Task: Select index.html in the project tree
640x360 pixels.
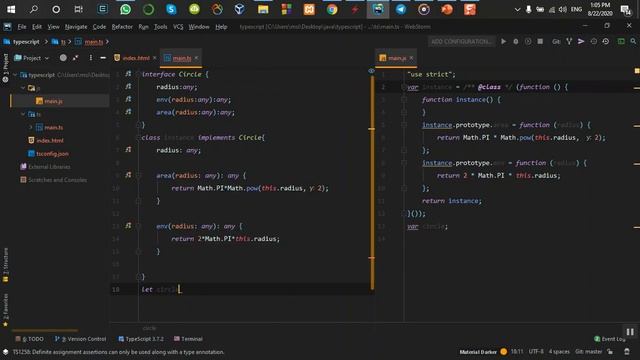Action: (46, 140)
